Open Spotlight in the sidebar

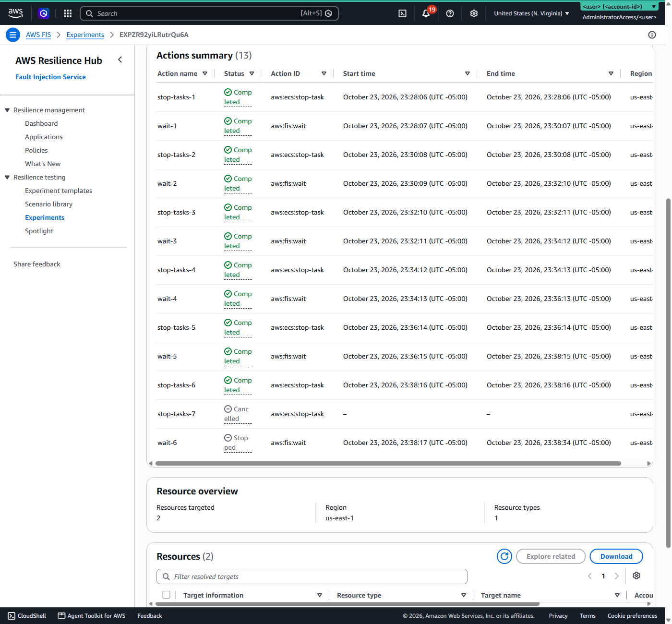click(39, 231)
